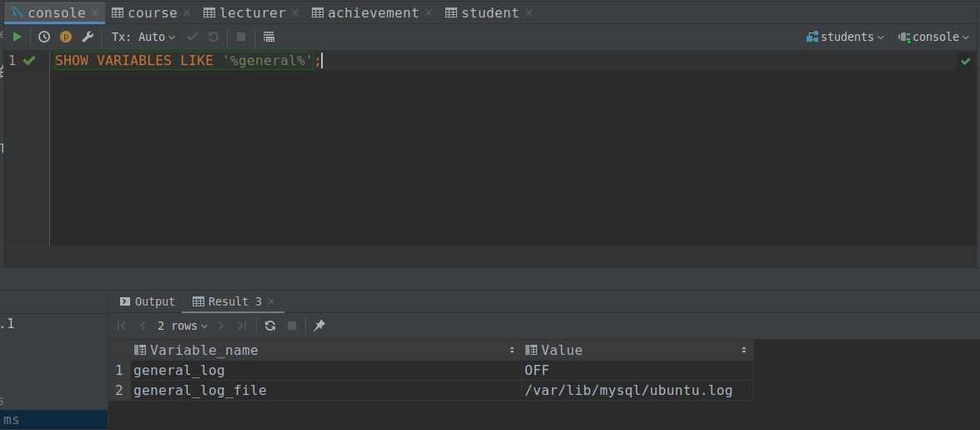Switch to the lecturer tab
Screen dimensions: 980x430
pyautogui.click(x=252, y=13)
